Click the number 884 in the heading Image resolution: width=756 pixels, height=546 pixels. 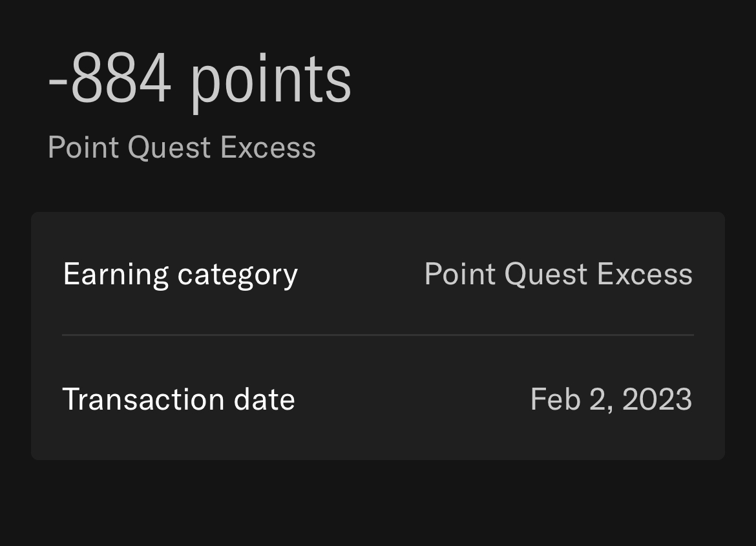click(x=120, y=79)
